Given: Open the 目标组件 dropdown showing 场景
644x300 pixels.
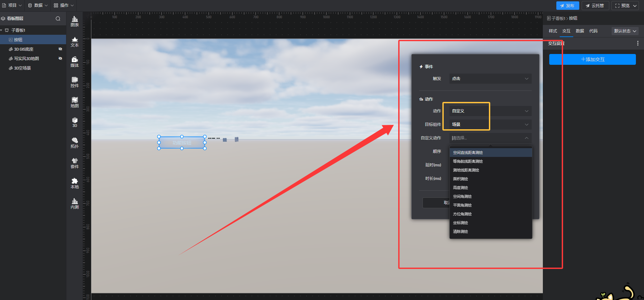Looking at the screenshot, I should tap(490, 125).
